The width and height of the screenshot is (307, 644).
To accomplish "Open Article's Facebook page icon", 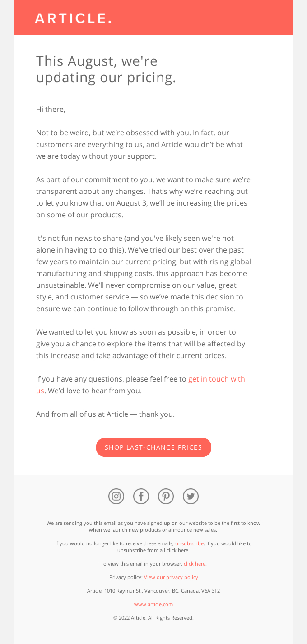I will 141,496.
